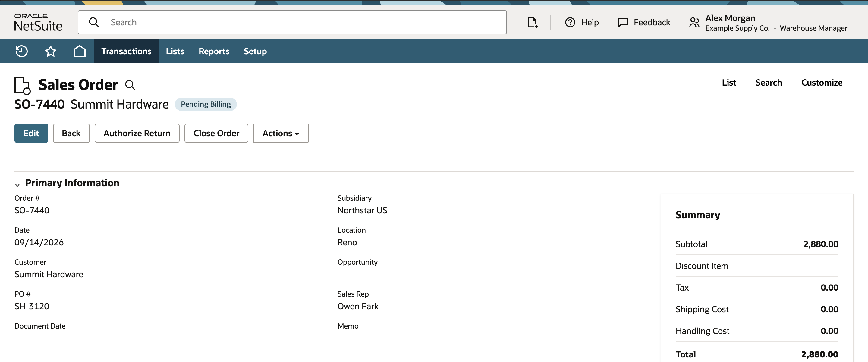868x362 pixels.
Task: Click the Back button
Action: point(71,133)
